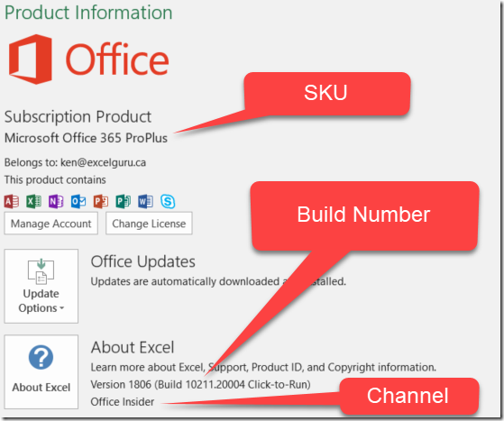504x421 pixels.
Task: Open the Manage Account button
Action: click(50, 224)
